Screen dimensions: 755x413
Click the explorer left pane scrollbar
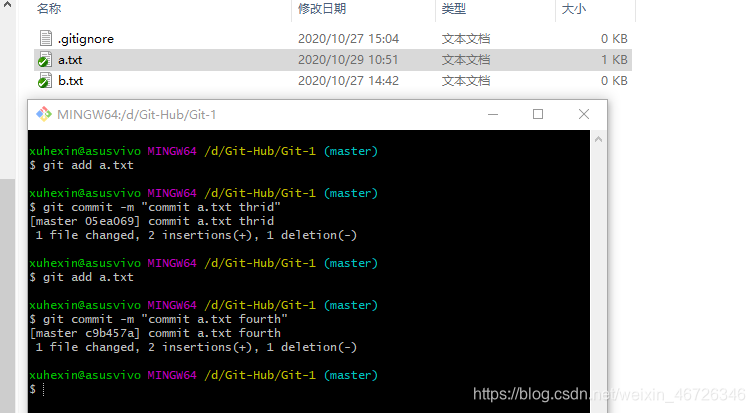pos(7,296)
